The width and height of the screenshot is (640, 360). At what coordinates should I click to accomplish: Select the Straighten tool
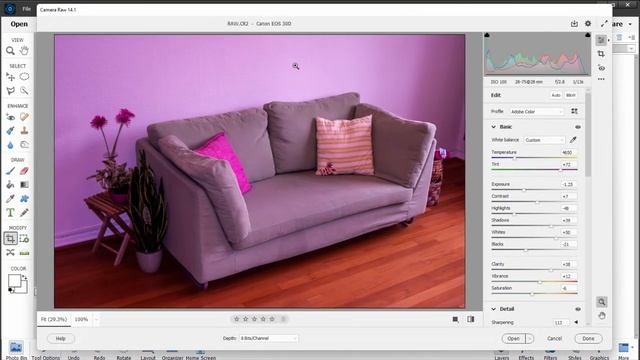24,253
